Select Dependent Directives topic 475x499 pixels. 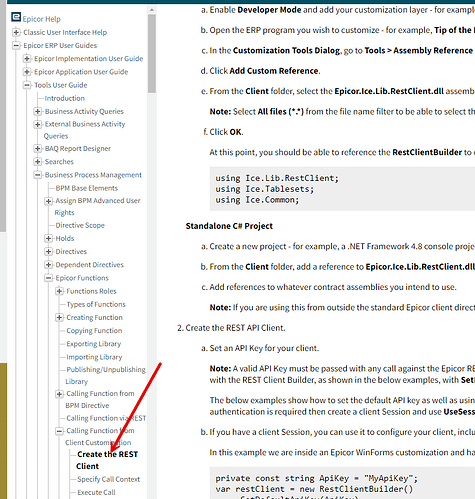(89, 265)
